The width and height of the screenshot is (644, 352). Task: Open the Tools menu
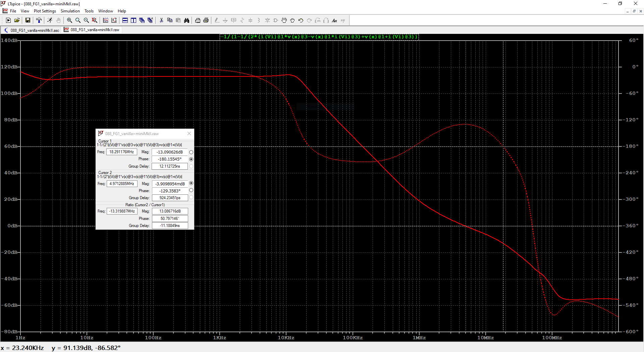click(x=89, y=11)
